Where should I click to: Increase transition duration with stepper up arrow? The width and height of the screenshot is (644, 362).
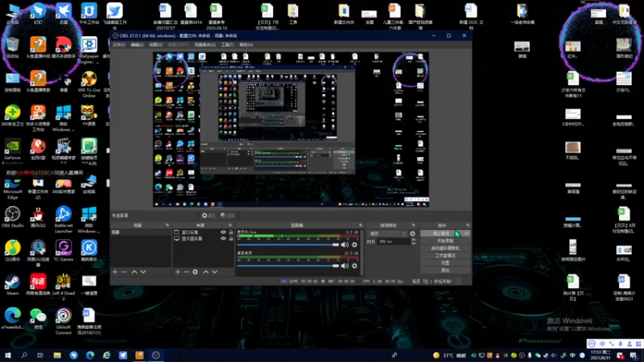pyautogui.click(x=414, y=240)
